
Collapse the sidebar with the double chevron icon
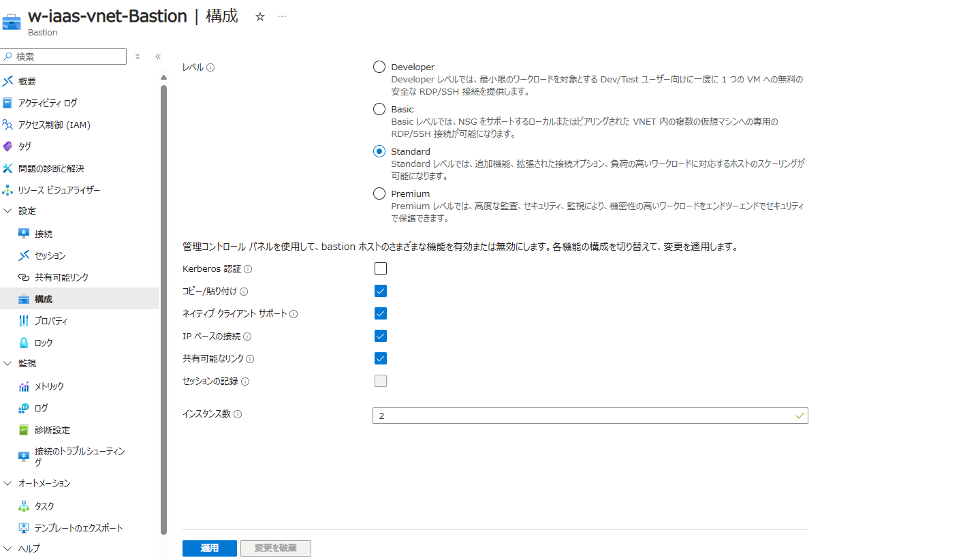click(158, 57)
